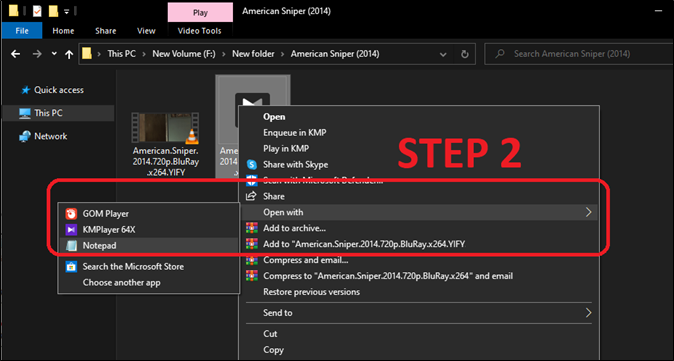Choose Play in KMP
674x361 pixels.
click(286, 149)
